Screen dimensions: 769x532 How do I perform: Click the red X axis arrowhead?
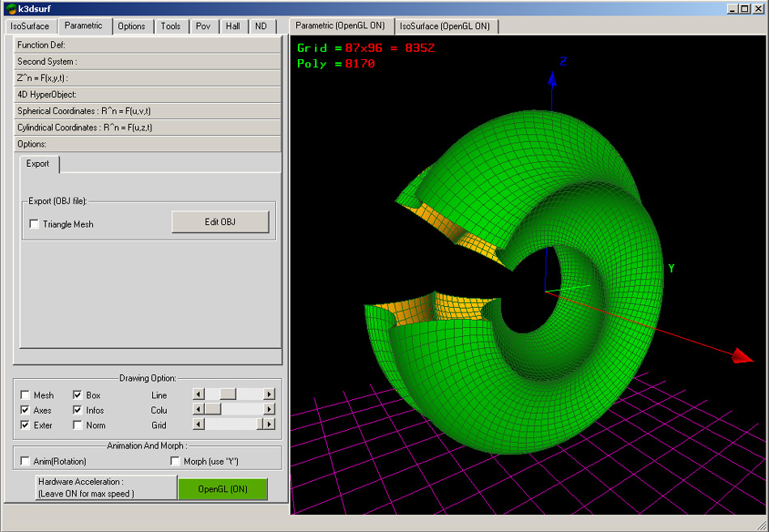tap(742, 355)
